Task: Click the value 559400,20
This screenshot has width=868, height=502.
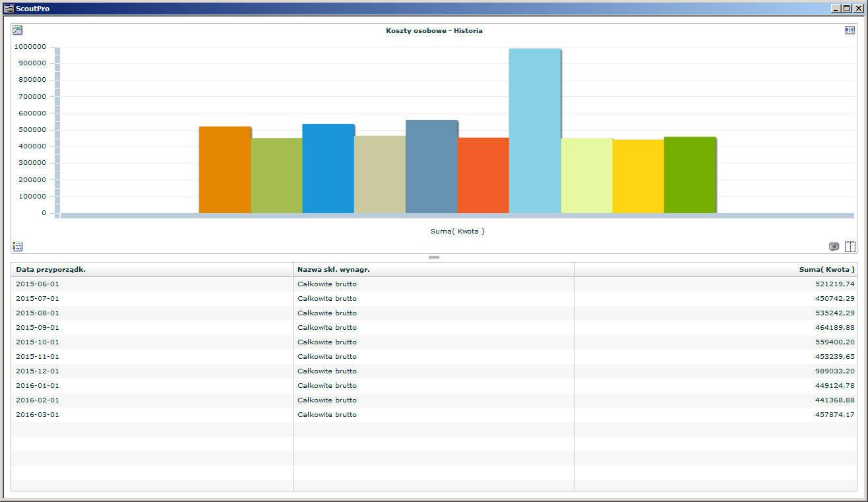Action: click(x=835, y=342)
